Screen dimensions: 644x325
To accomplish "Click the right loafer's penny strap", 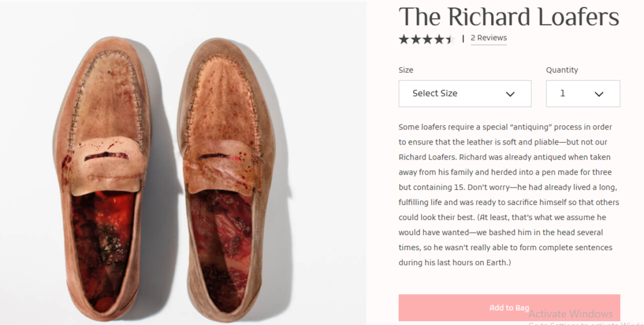I will pyautogui.click(x=216, y=165).
